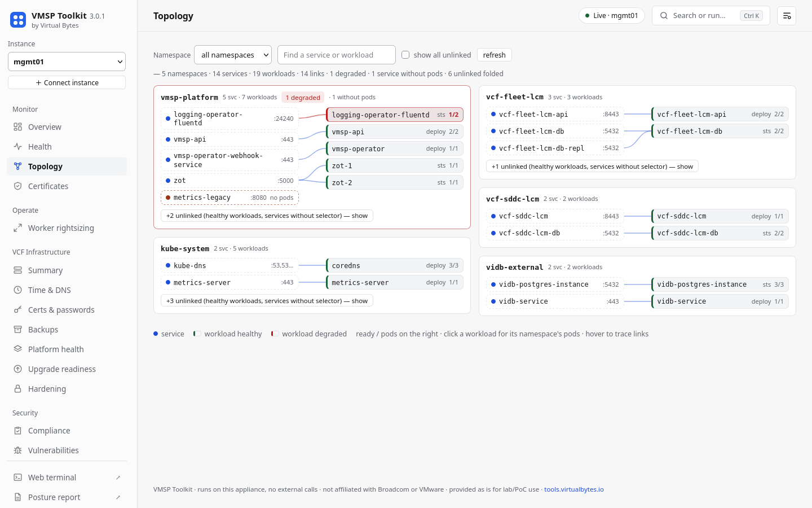Select the vcf-fleet-lcm-api workload deploy 2/2
The image size is (812, 508).
pos(720,114)
